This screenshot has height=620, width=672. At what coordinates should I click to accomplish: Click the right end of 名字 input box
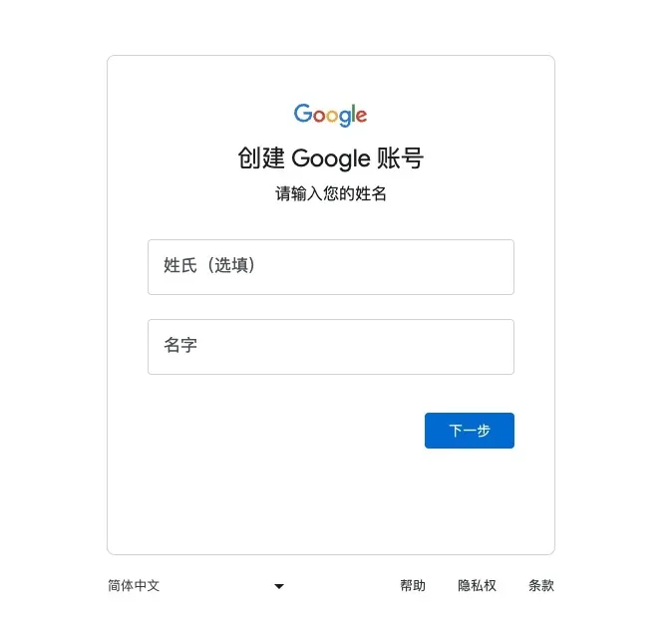[499, 347]
